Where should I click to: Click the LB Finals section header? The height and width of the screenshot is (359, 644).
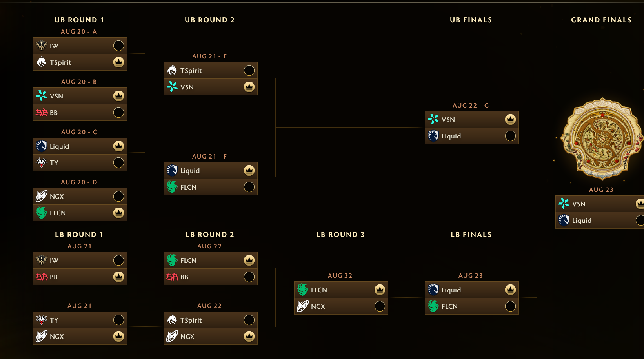pyautogui.click(x=471, y=235)
